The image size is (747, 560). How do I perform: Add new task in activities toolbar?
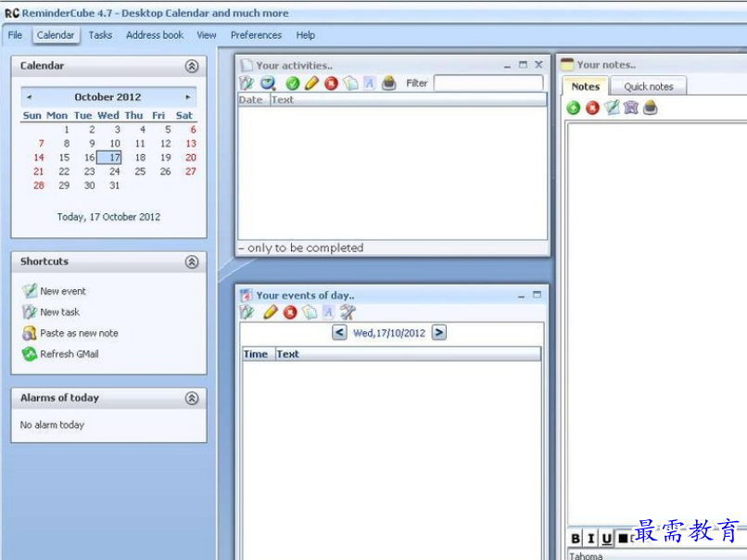(247, 83)
